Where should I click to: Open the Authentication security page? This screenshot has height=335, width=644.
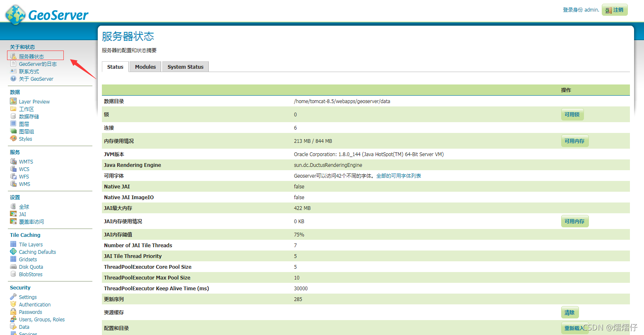click(x=35, y=304)
